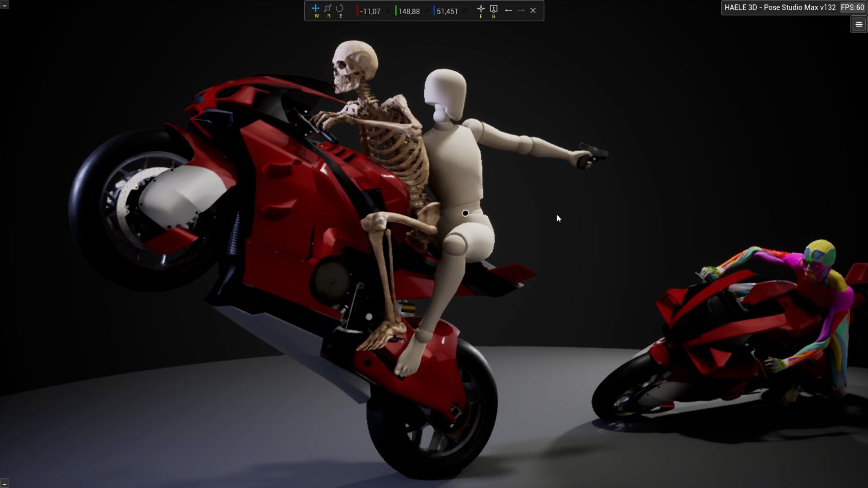The image size is (868, 488).
Task: Click the red X value field showing -11,07
Action: pos(371,11)
